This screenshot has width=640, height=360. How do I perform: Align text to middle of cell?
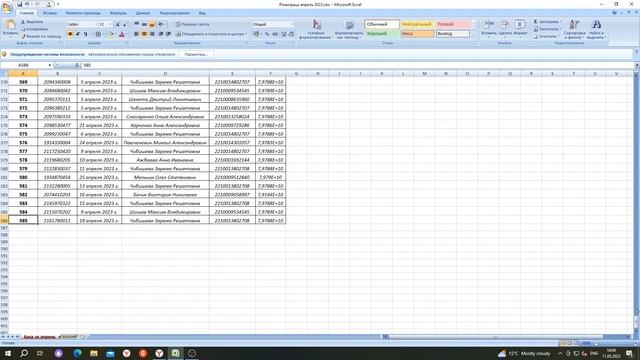coord(144,24)
